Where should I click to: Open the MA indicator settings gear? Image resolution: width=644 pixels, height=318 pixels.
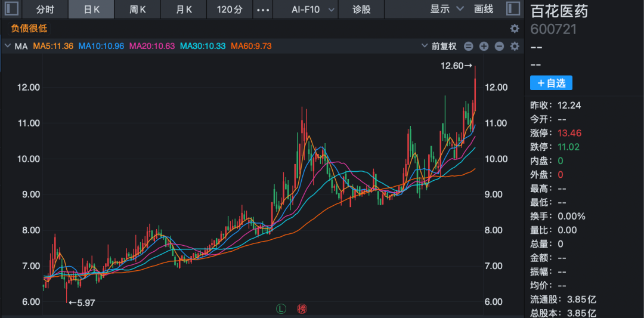tap(515, 47)
